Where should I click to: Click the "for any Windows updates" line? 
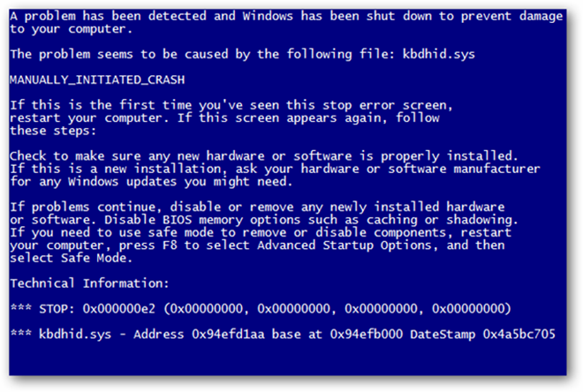150,183
